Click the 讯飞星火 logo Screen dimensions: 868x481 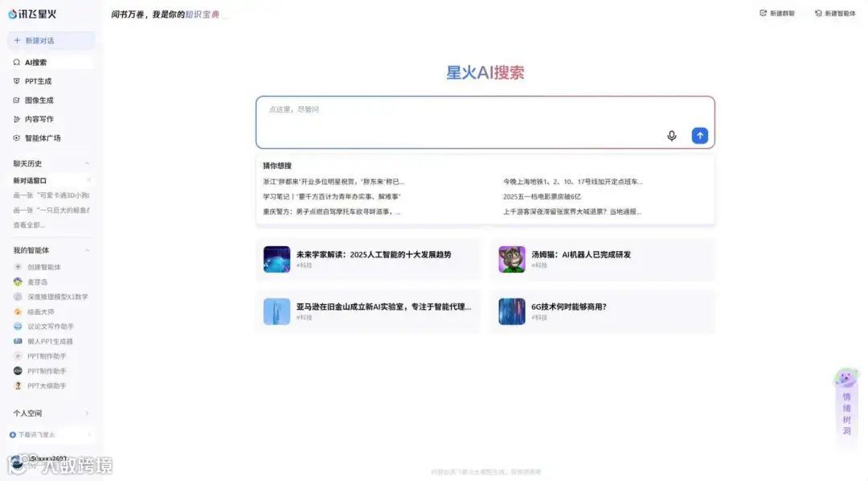pyautogui.click(x=32, y=14)
